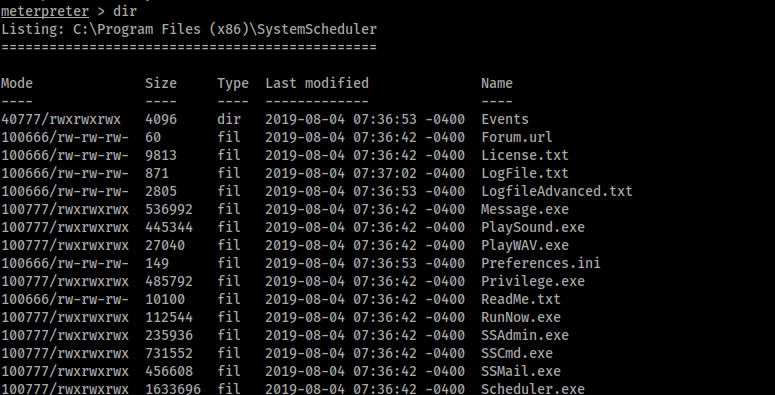The width and height of the screenshot is (775, 395).
Task: Select Message.exe in the file list
Action: 525,209
